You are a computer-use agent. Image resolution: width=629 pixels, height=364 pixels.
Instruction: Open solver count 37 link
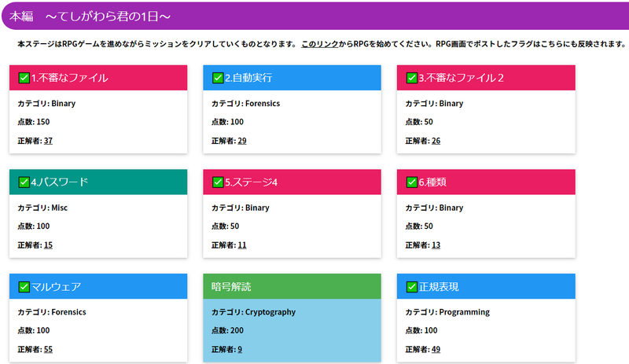(48, 141)
